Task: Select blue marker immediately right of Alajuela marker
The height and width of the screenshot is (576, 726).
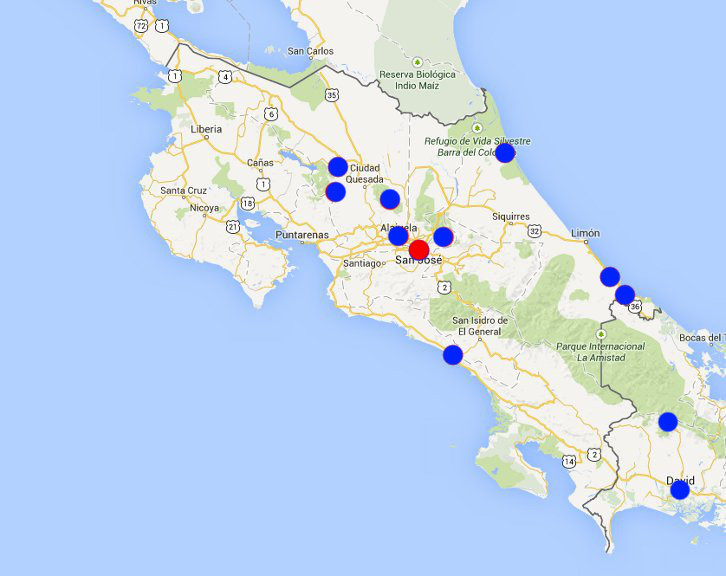Action: coord(443,236)
